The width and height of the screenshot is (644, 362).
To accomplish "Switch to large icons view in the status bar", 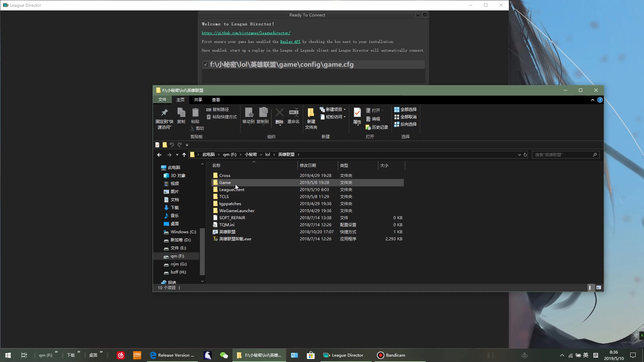I will [x=599, y=288].
